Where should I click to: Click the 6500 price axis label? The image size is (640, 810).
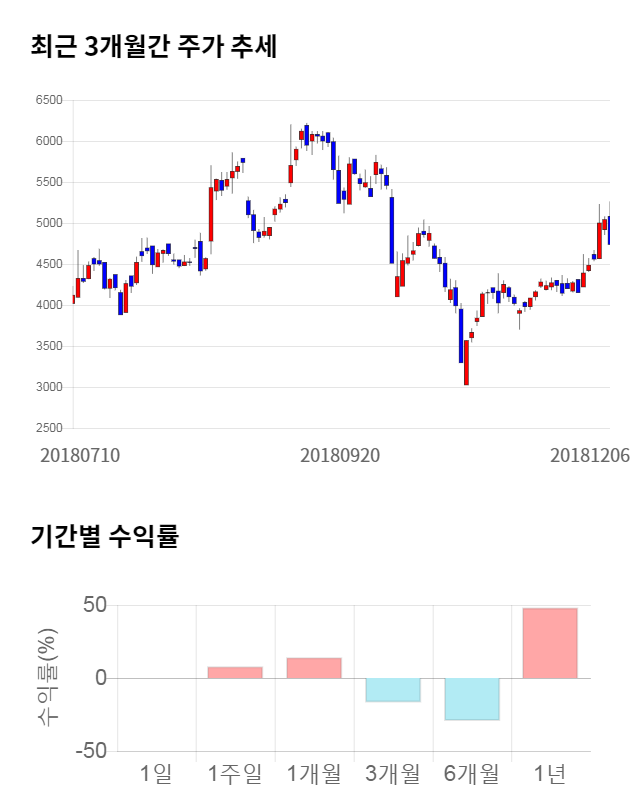pos(48,100)
